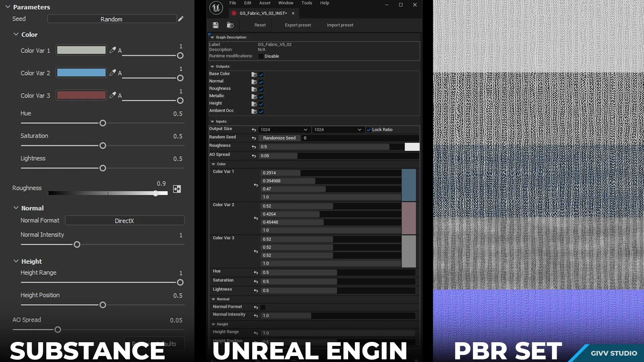Open the Window menu
Image resolution: width=644 pixels, height=362 pixels.
[x=286, y=3]
